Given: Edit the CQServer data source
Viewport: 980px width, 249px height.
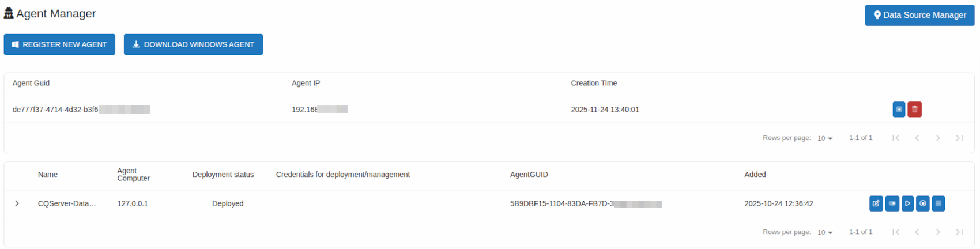Looking at the screenshot, I should pyautogui.click(x=876, y=203).
